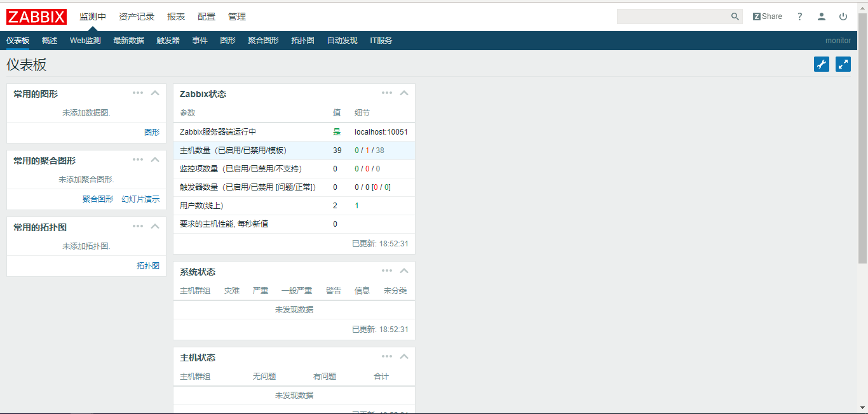Click the localhost:10051 detail value

point(381,132)
